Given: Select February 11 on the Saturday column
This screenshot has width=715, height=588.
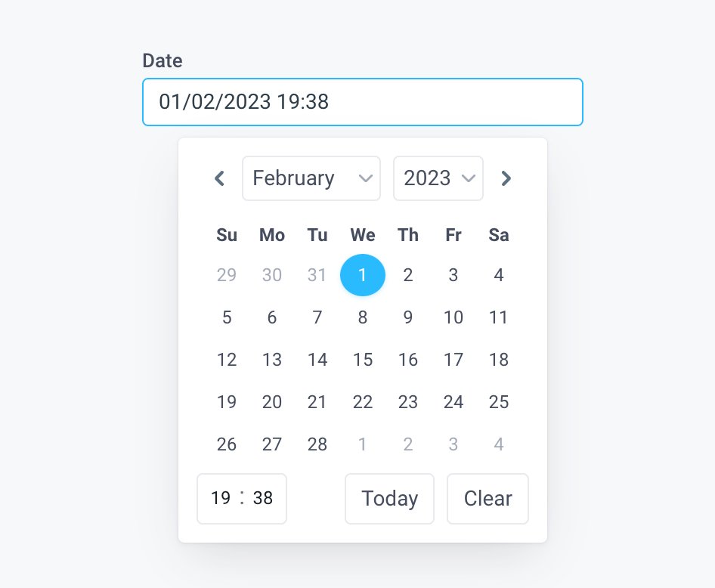Looking at the screenshot, I should pos(499,317).
